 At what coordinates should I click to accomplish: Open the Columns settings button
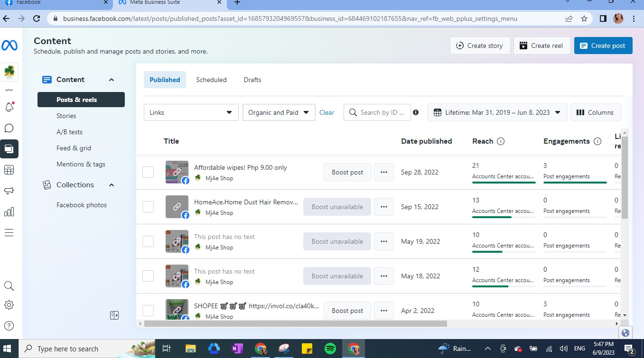[x=596, y=112]
